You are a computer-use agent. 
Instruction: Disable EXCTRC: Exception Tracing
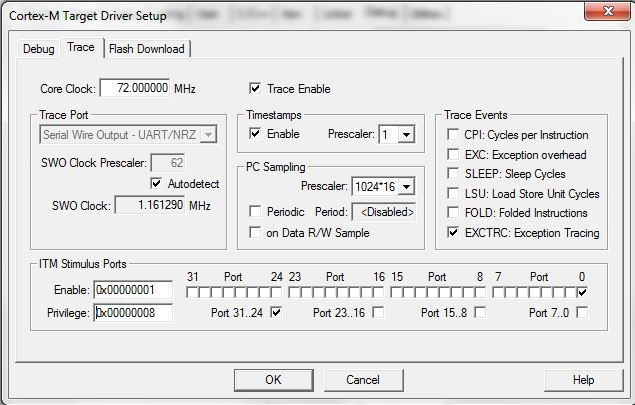[x=453, y=232]
